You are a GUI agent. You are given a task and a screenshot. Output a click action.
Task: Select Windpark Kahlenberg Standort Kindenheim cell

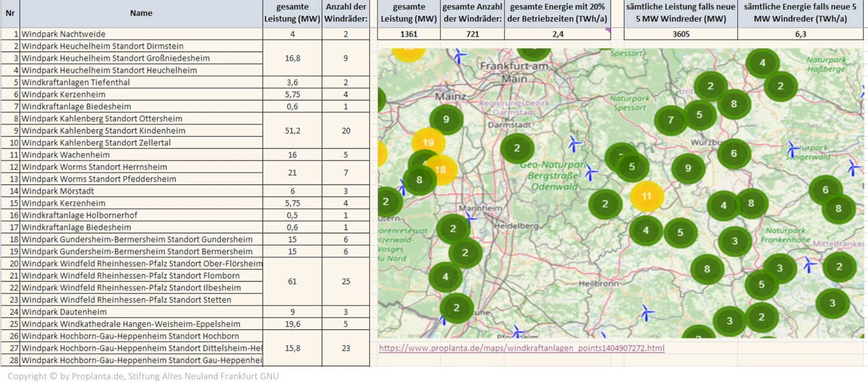coord(141,131)
